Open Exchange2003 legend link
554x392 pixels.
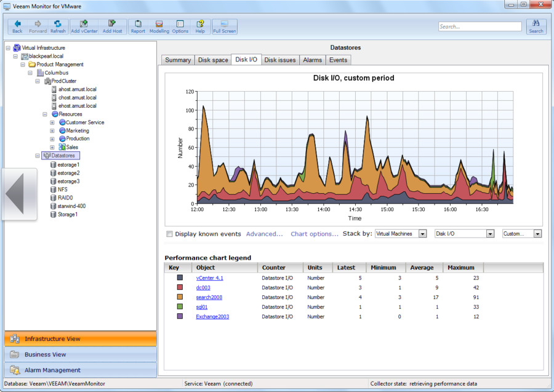[212, 316]
